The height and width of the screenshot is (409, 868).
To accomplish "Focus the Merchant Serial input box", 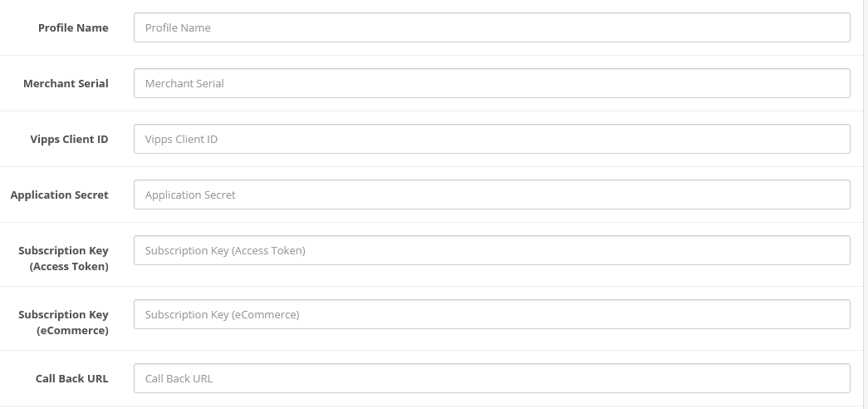I will click(x=492, y=83).
